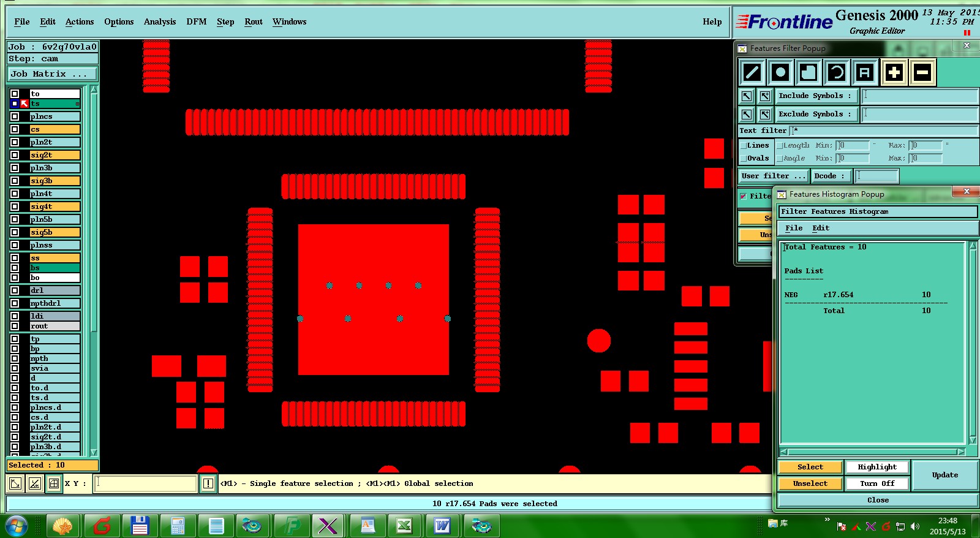
Task: Click the diagonal-arrow box icon left of X Y
Action: (15, 483)
